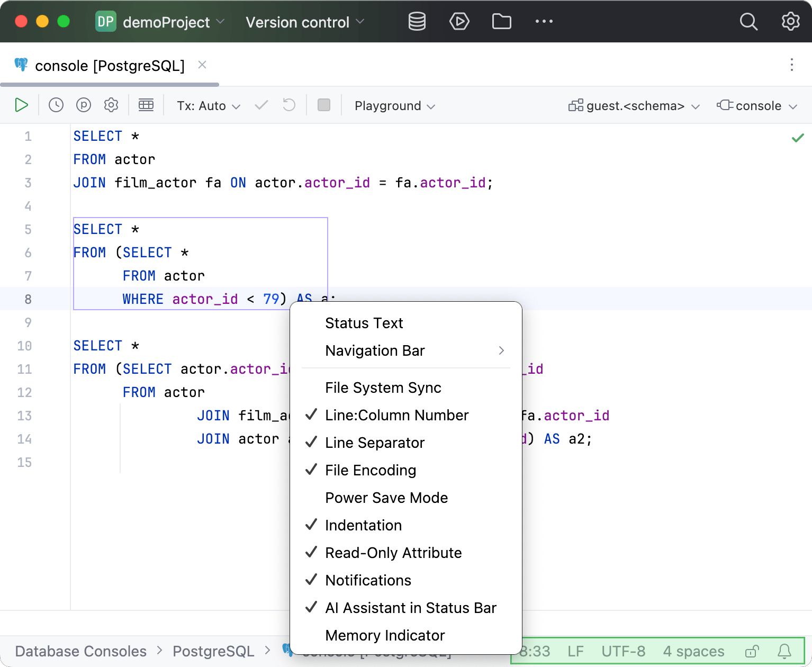This screenshot has height=667, width=812.
Task: Click the notifications bell in status bar
Action: 784,651
